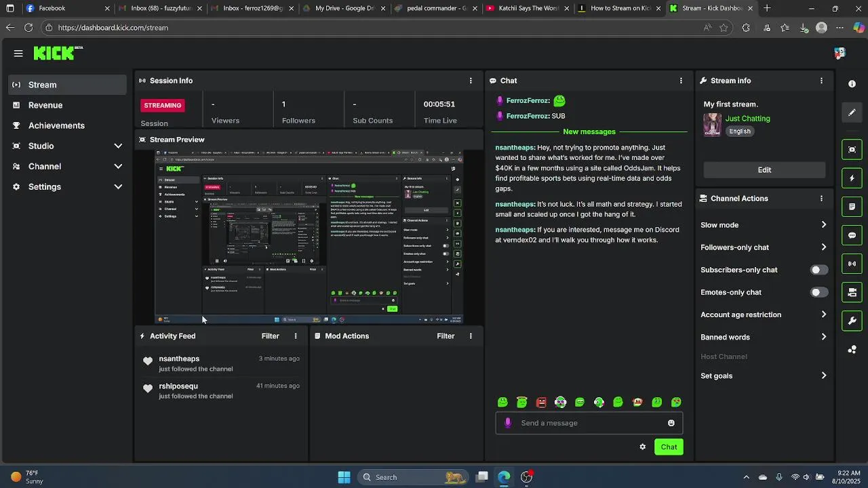Switch to the My Drive Google Drive tab

pos(344,8)
